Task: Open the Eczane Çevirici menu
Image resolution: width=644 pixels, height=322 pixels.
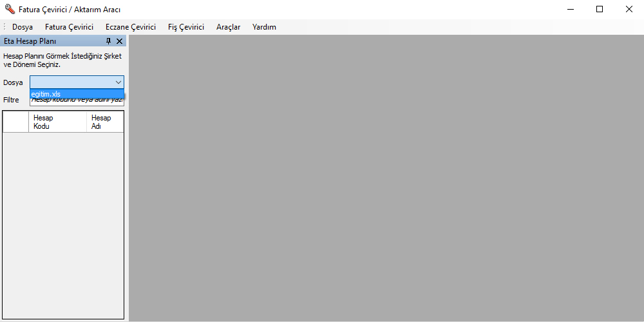Action: click(131, 27)
